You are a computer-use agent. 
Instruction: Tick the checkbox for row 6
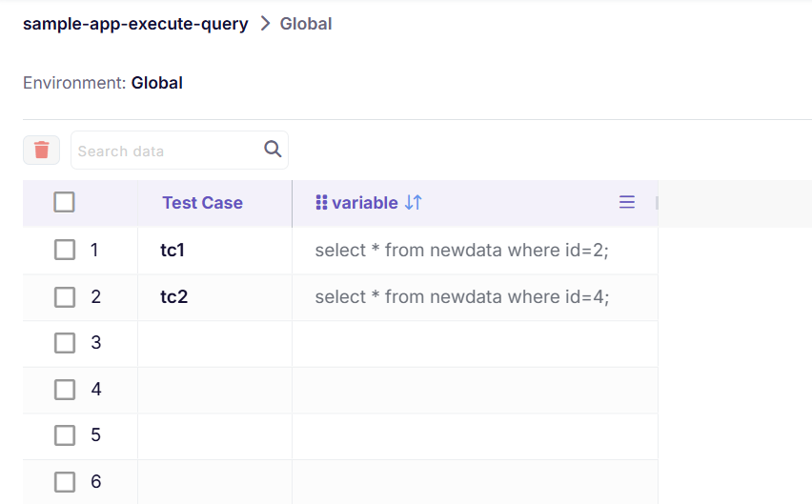point(65,482)
